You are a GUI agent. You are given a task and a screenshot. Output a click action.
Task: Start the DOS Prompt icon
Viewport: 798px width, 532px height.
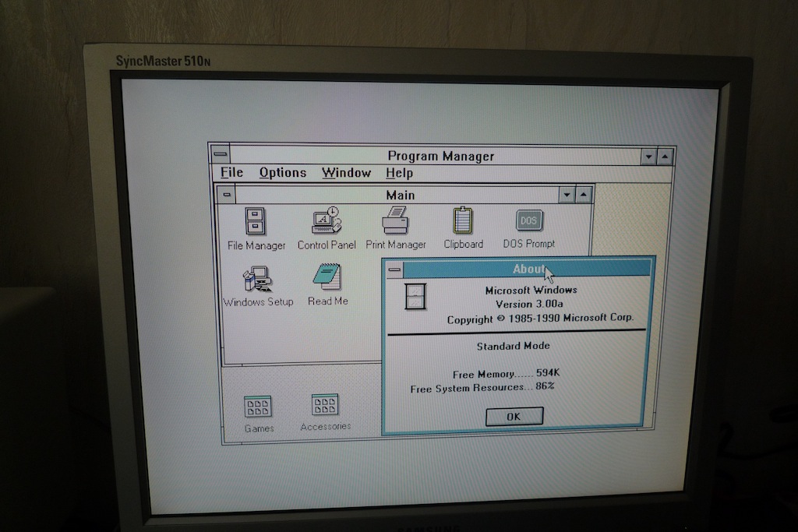(x=529, y=220)
